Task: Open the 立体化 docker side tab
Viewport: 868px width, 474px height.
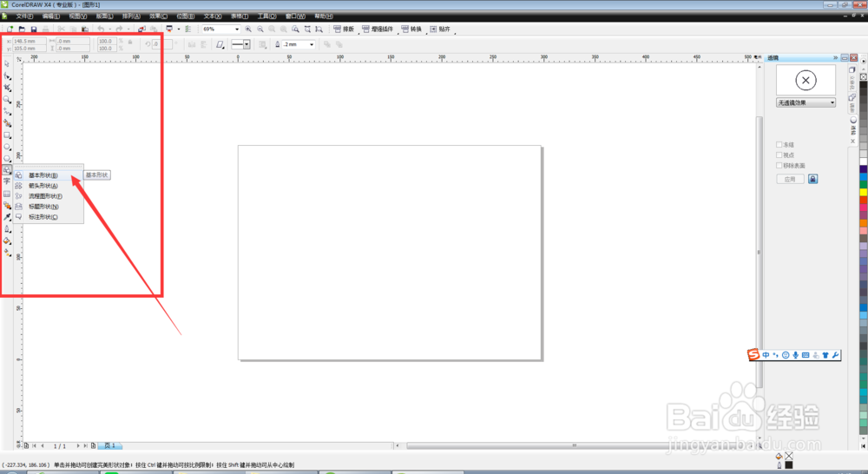Action: point(852,80)
